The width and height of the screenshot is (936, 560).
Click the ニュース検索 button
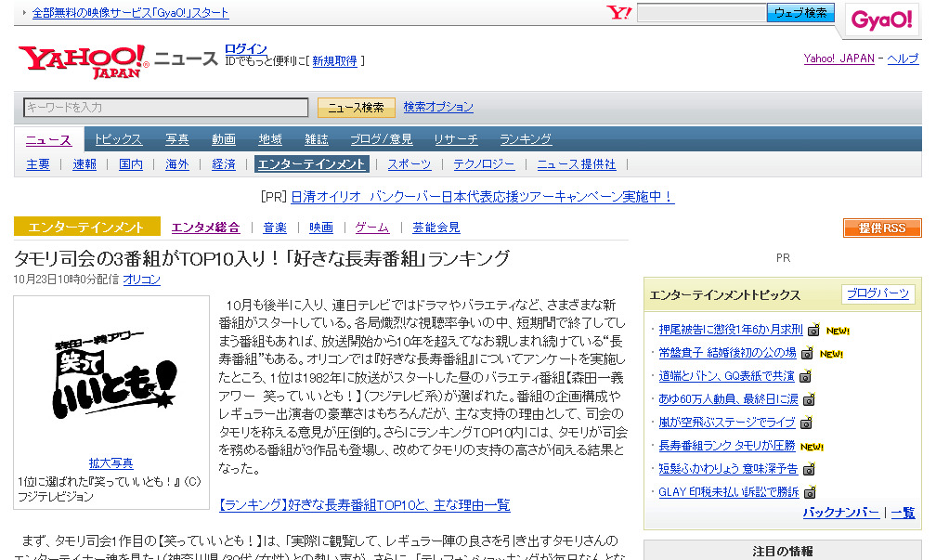click(356, 108)
